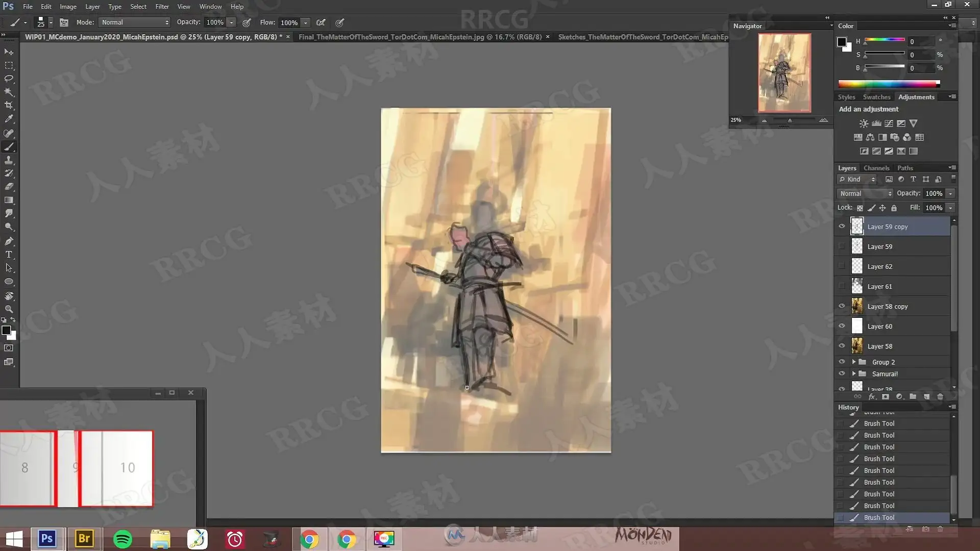
Task: Hide Layer 58 copy
Action: [x=842, y=306]
